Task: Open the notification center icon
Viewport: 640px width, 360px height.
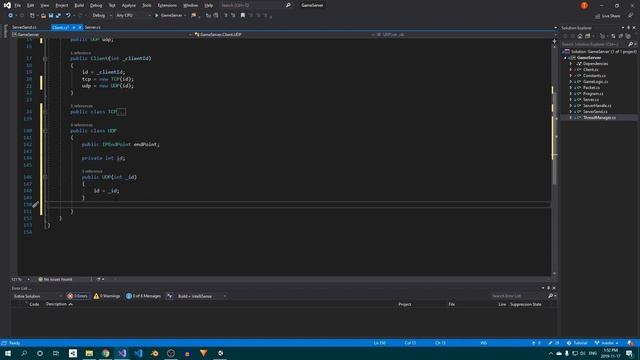Action: pos(629,353)
